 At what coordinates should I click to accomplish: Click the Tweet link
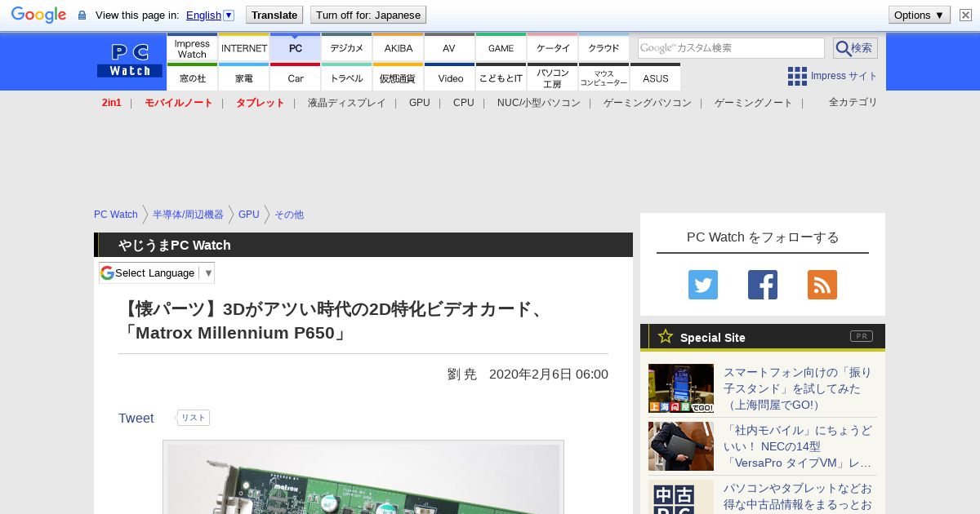[136, 418]
